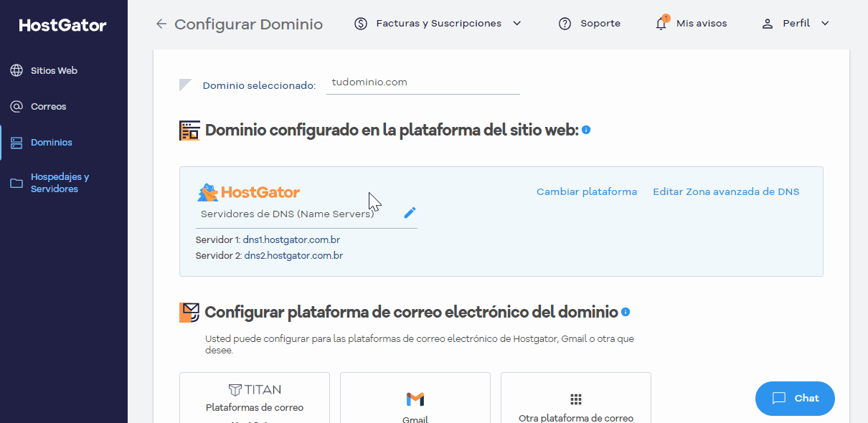Click the Perfil user icon
This screenshot has width=868, height=423.
point(768,24)
